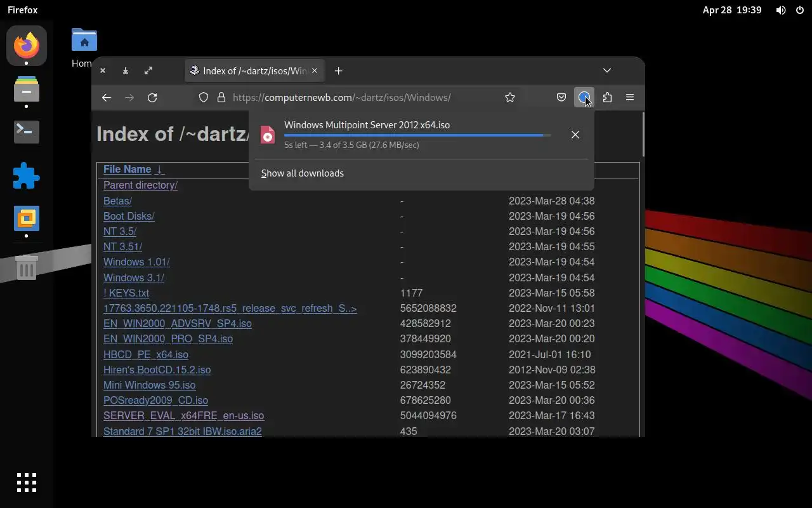
Task: Click the window download-arrow title button
Action: click(x=126, y=70)
